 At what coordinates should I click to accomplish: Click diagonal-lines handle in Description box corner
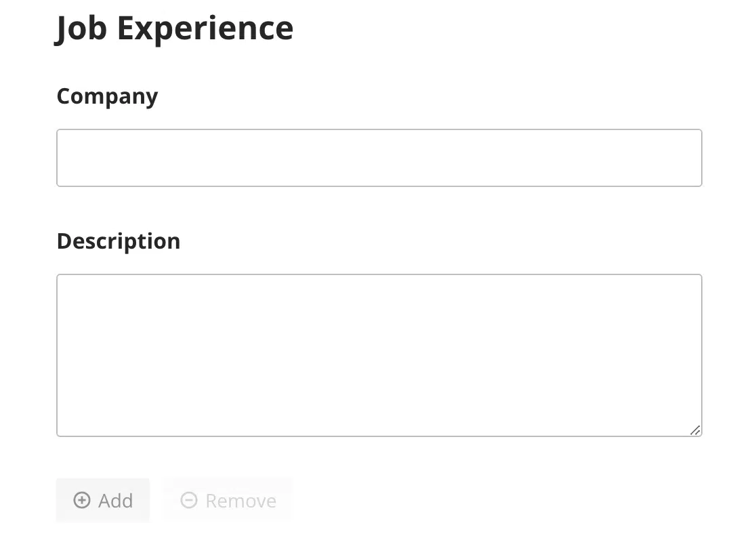point(695,430)
